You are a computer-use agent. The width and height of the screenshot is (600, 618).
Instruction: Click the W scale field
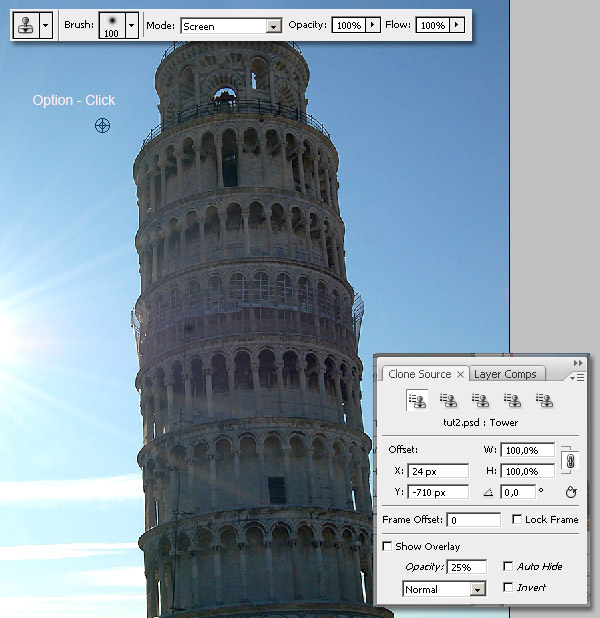tap(527, 450)
